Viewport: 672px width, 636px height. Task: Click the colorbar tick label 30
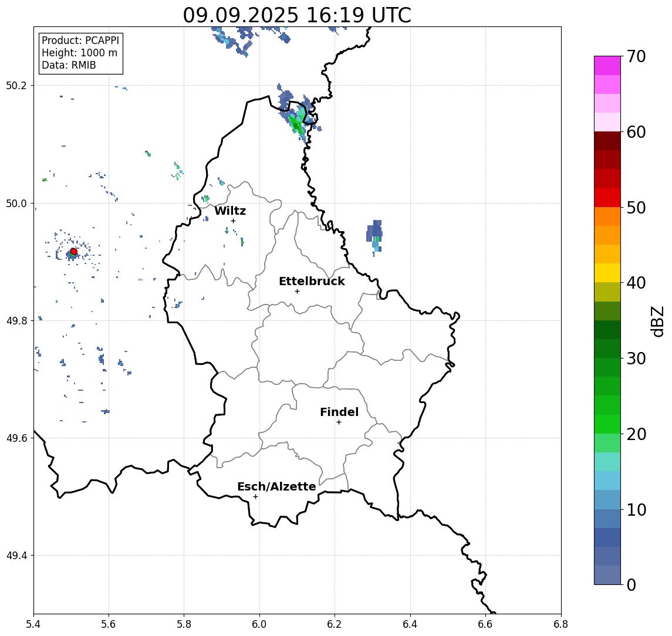(636, 358)
